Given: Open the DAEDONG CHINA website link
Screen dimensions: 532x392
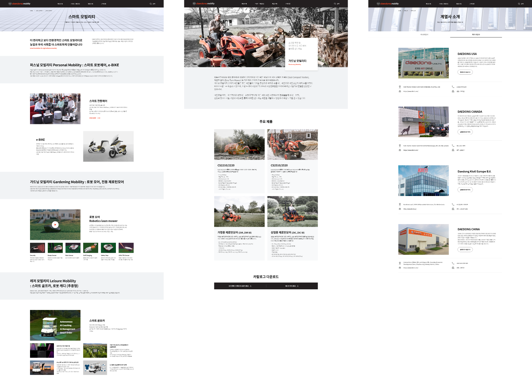Looking at the screenshot, I should click(x=411, y=268).
